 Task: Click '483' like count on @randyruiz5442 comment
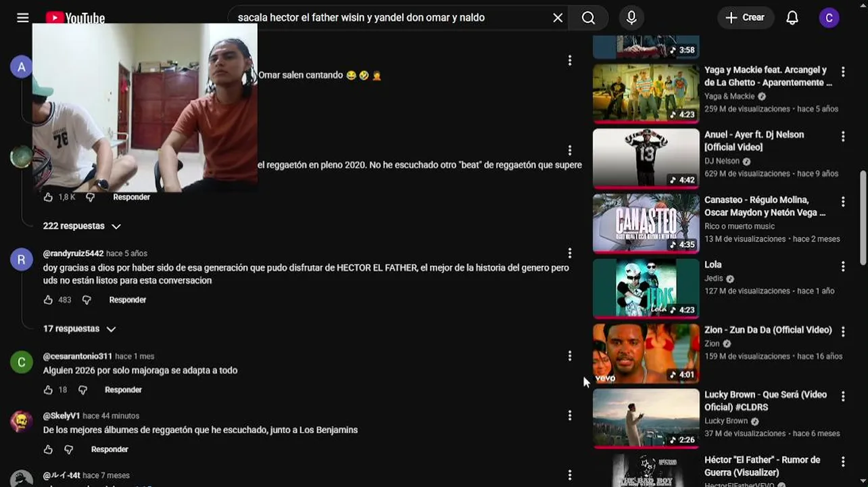[x=65, y=300]
